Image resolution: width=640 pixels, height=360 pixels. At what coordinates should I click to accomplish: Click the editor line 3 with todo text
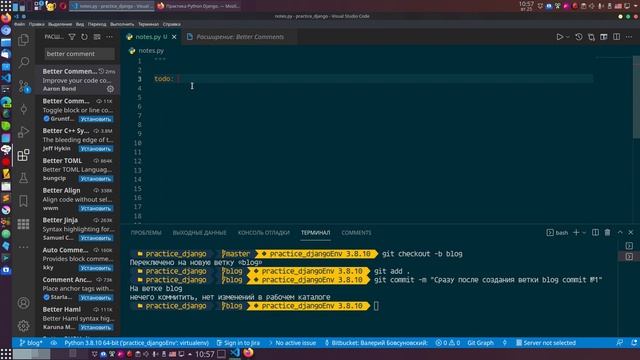pyautogui.click(x=373, y=79)
